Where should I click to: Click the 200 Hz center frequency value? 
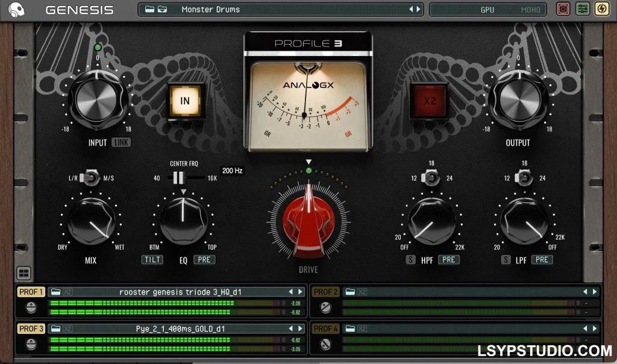tap(232, 171)
